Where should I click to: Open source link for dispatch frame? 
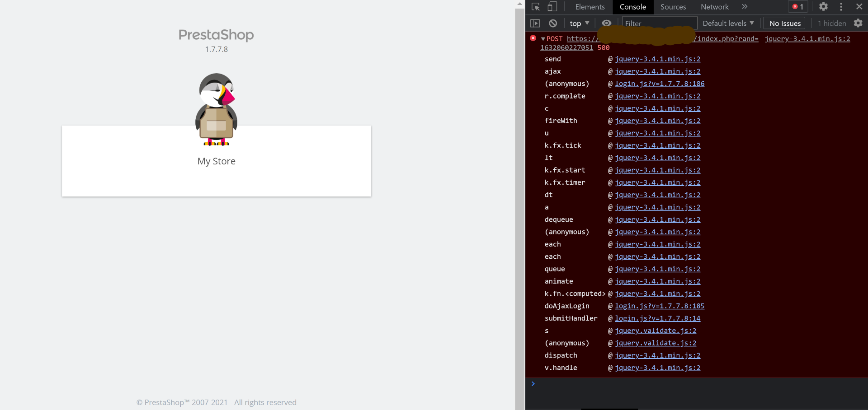(657, 355)
